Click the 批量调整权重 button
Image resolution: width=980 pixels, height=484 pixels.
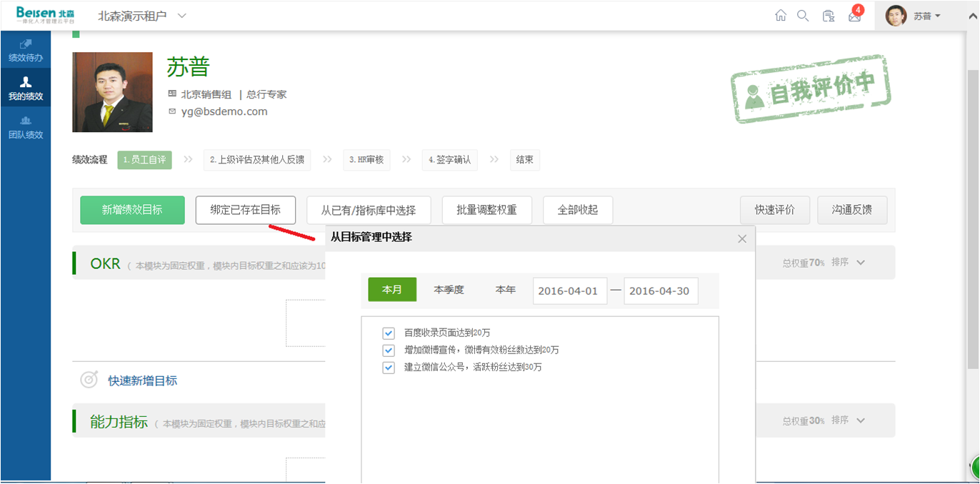[x=487, y=210]
